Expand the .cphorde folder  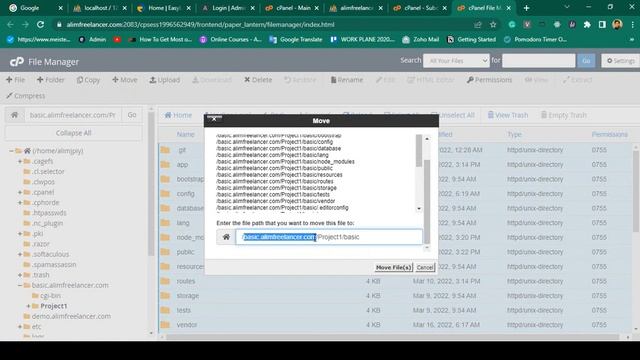[x=20, y=203]
